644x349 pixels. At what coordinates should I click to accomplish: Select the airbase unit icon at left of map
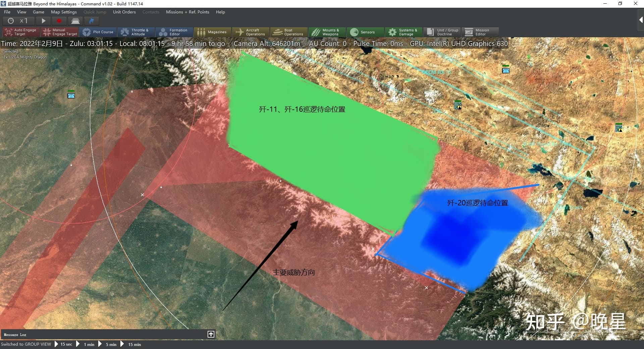coord(71,95)
